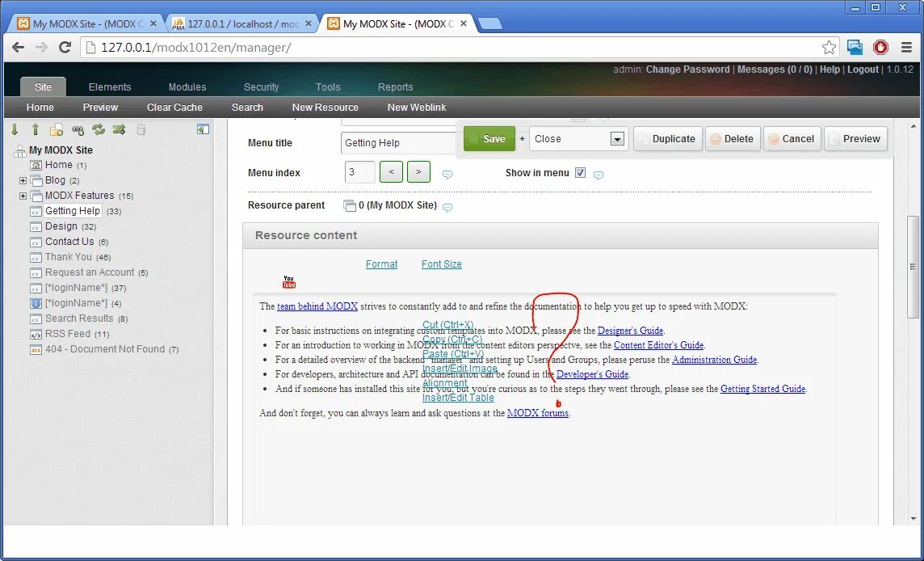924x561 pixels.
Task: Click the New Resource icon in tree toolbar
Action: (x=57, y=130)
